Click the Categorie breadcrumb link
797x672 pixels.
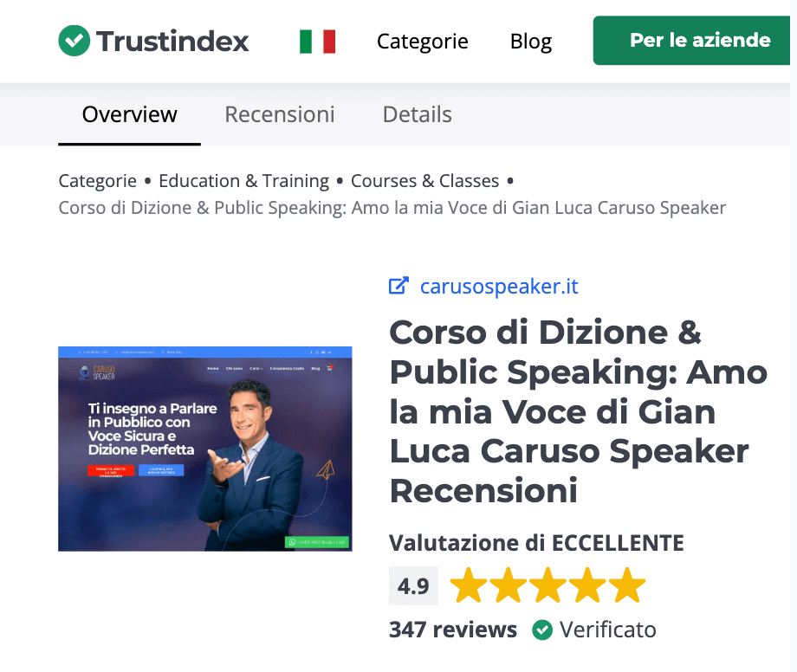tap(98, 181)
